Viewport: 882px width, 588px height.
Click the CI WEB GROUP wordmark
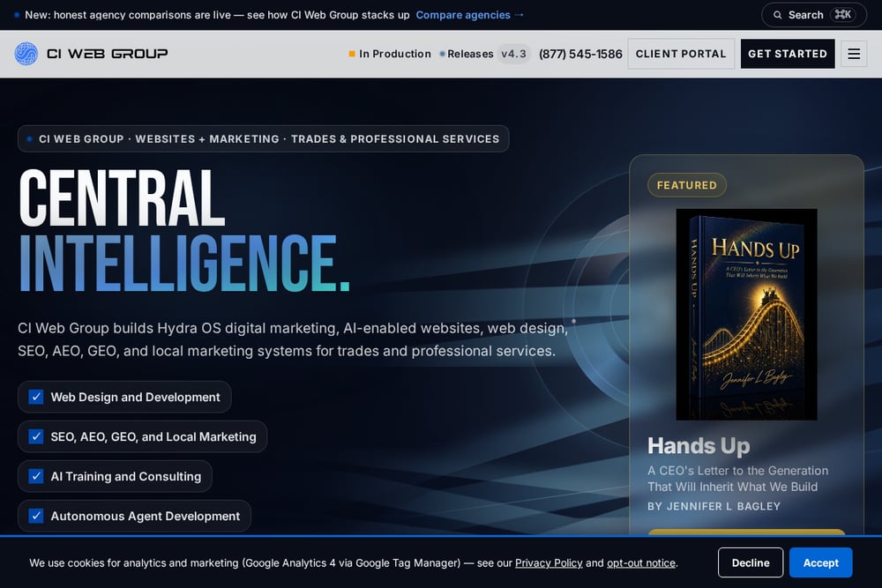point(108,54)
